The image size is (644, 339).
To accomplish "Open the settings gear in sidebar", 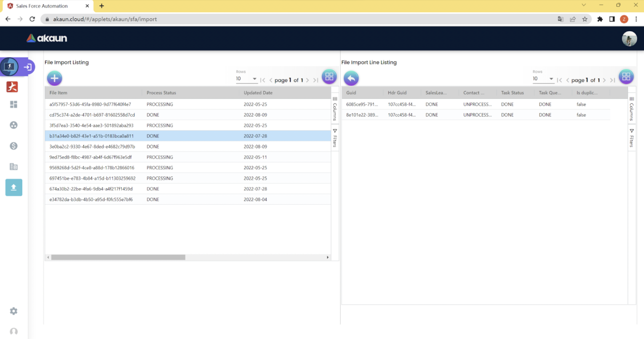I will point(14,311).
